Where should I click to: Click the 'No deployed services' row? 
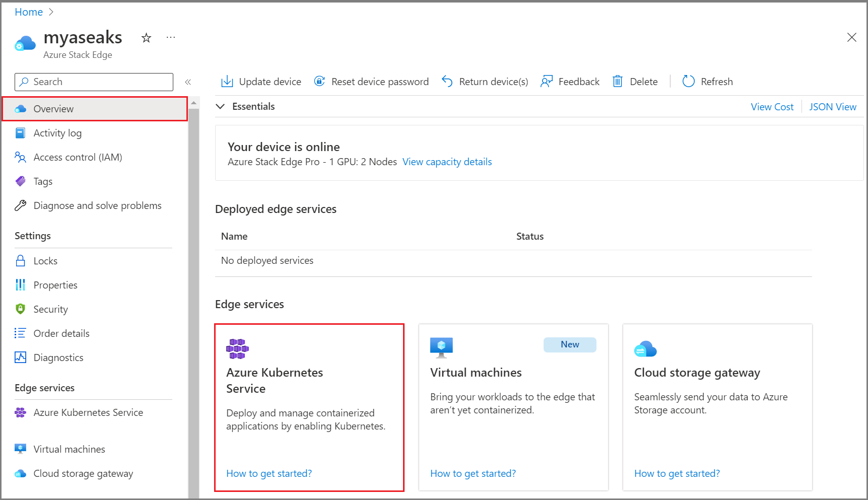tap(513, 260)
